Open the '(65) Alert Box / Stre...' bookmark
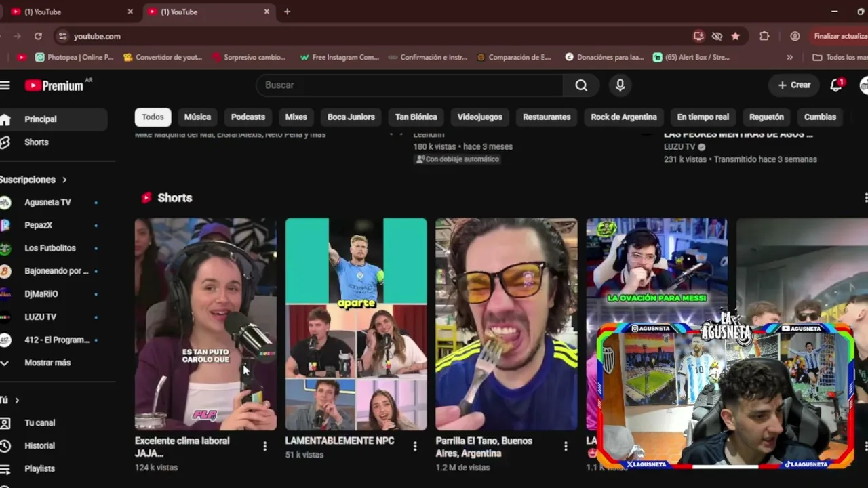Image resolution: width=868 pixels, height=488 pixels. [691, 57]
